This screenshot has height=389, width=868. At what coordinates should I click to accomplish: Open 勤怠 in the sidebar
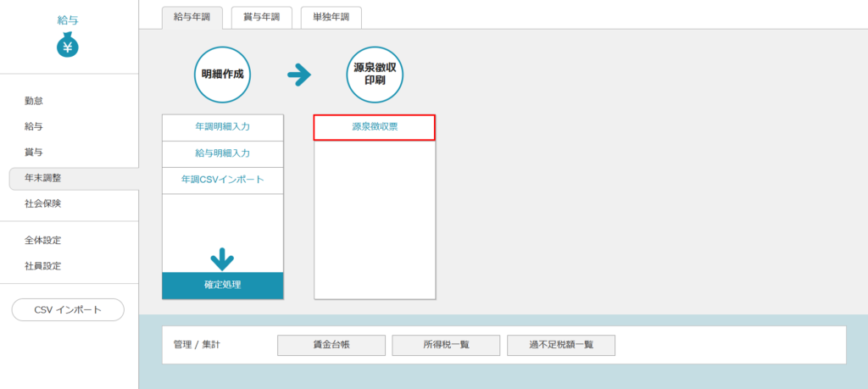(34, 101)
